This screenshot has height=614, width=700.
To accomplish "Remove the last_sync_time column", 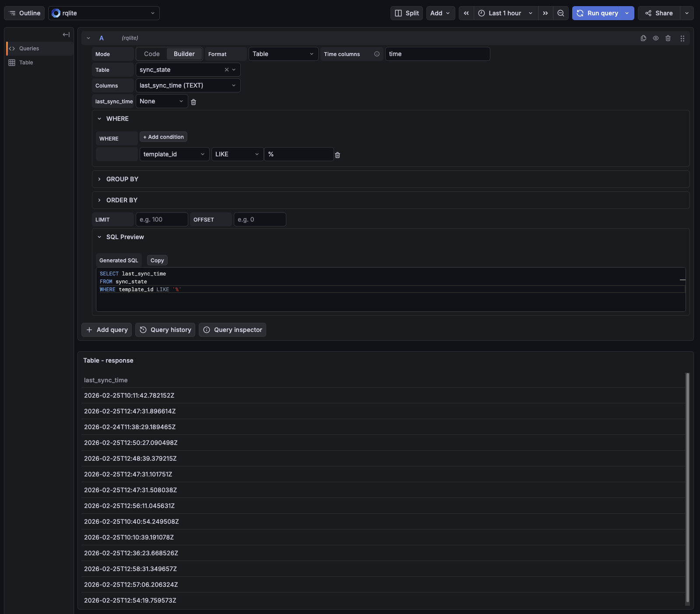I will point(193,102).
